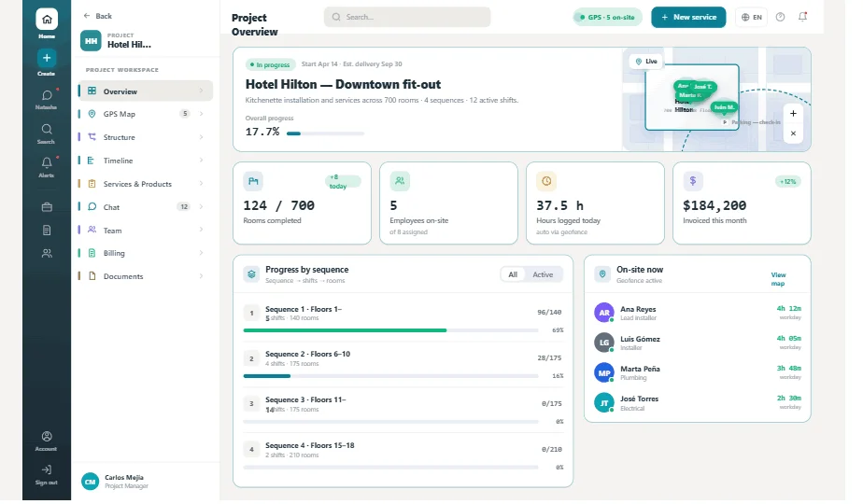Viewport: 863px width, 504px height.
Task: Expand the Structure chevron
Action: click(x=202, y=137)
